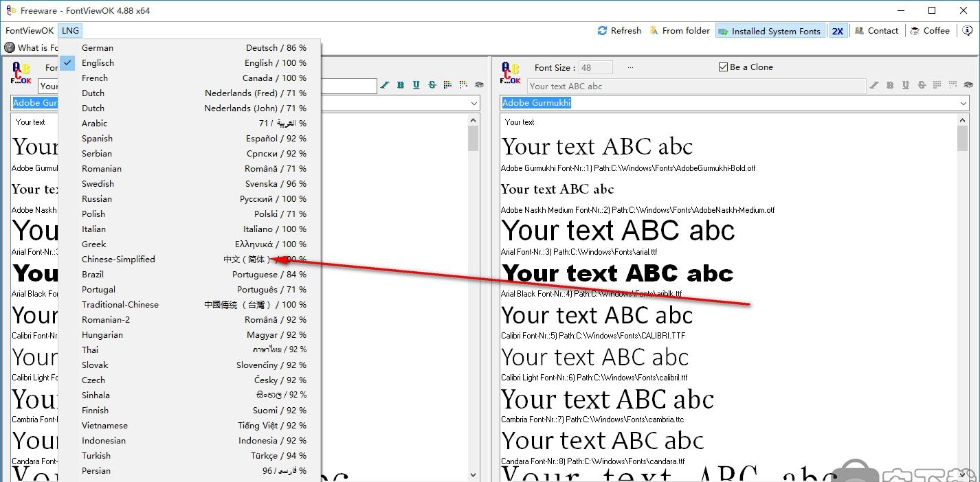Screen dimensions: 980x482
Task: Select Thai language
Action: [x=190, y=350]
